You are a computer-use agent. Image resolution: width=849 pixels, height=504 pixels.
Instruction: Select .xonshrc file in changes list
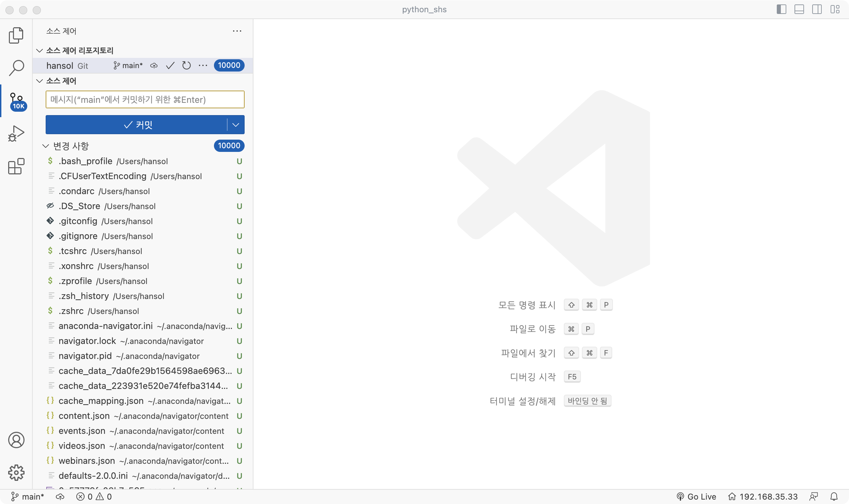tap(143, 266)
